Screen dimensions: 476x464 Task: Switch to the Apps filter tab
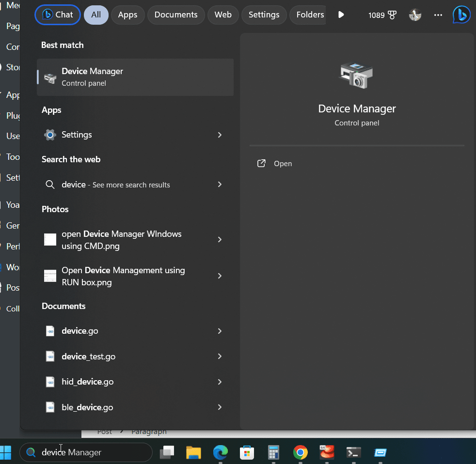coord(127,15)
